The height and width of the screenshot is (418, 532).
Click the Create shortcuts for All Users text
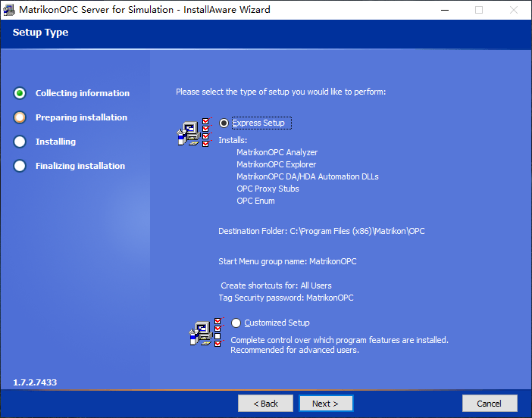tap(276, 285)
